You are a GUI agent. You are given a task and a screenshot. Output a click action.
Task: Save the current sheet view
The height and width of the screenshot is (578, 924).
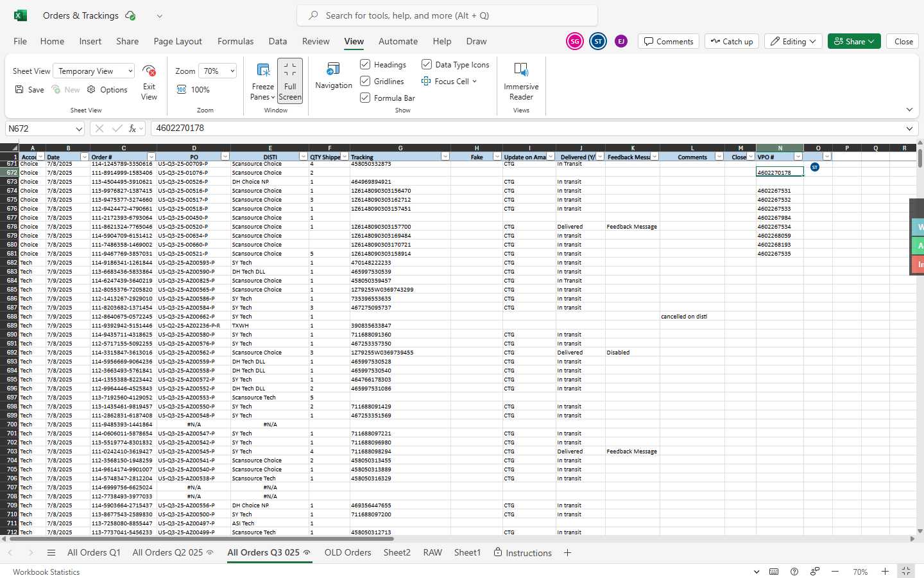[30, 89]
